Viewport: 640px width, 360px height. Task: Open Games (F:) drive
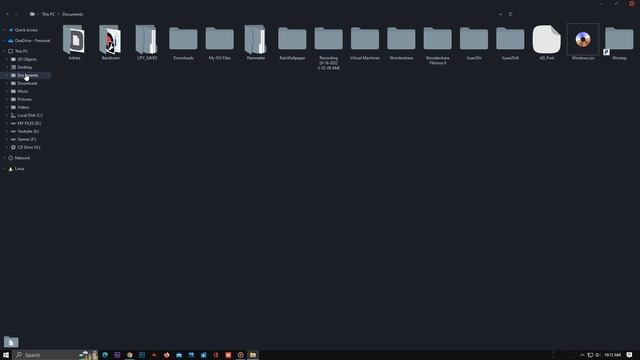point(27,139)
